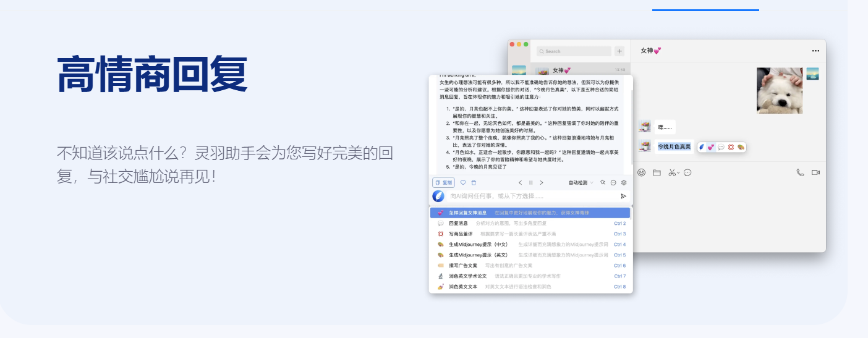Select 生成Midjourney提示（中文） entry

point(530,244)
